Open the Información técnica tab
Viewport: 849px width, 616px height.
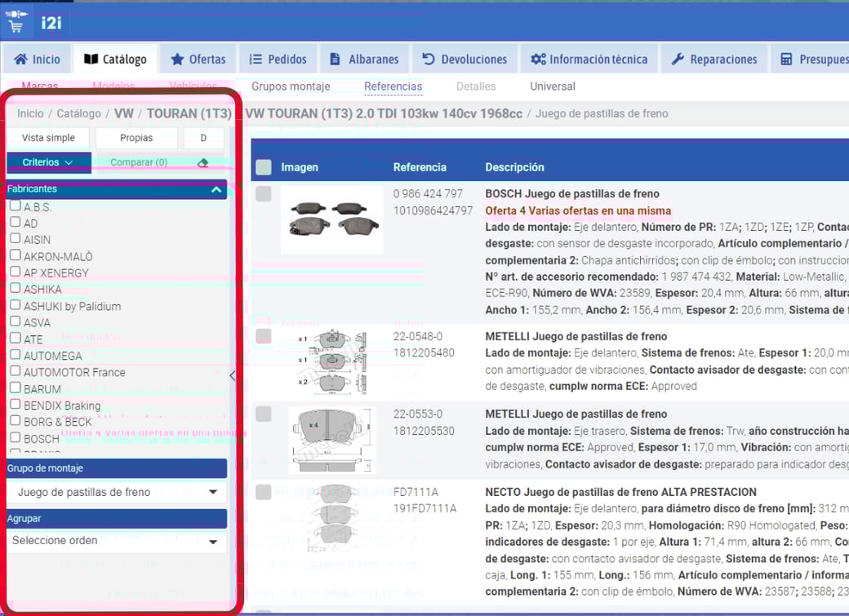[x=589, y=59]
